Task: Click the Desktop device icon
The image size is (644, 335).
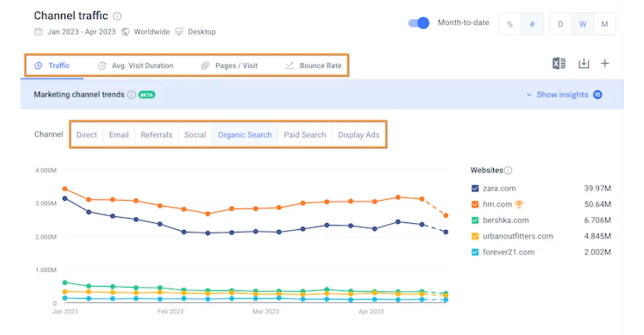Action: 178,32
